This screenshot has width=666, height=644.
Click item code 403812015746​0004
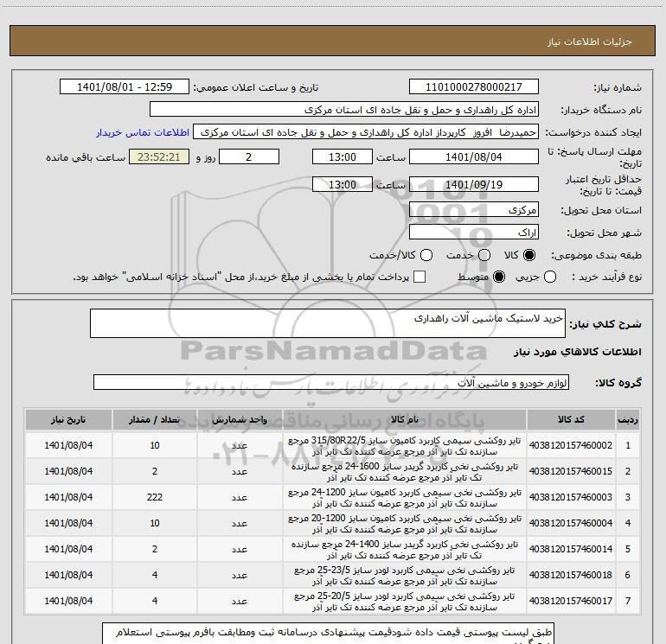point(571,523)
